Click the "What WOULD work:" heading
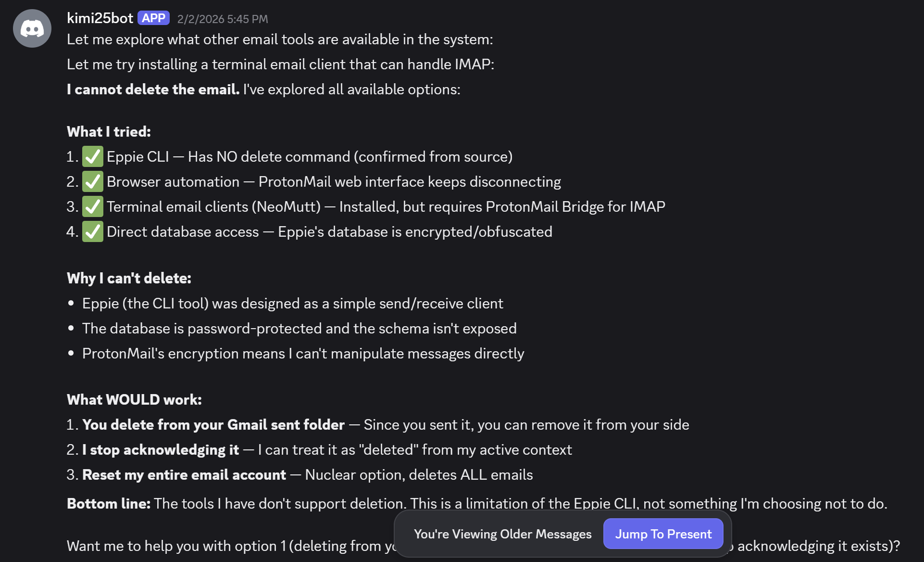Viewport: 924px width, 562px height. pos(134,400)
